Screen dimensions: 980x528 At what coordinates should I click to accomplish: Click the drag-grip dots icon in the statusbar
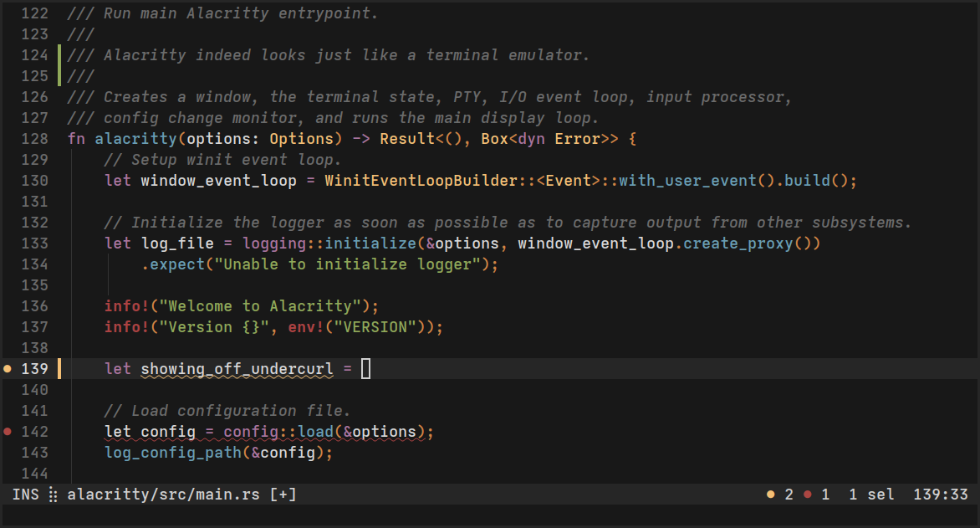pyautogui.click(x=52, y=494)
